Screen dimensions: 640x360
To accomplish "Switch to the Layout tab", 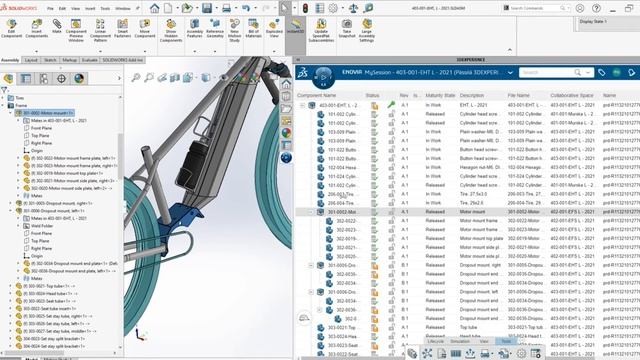I will coord(31,60).
